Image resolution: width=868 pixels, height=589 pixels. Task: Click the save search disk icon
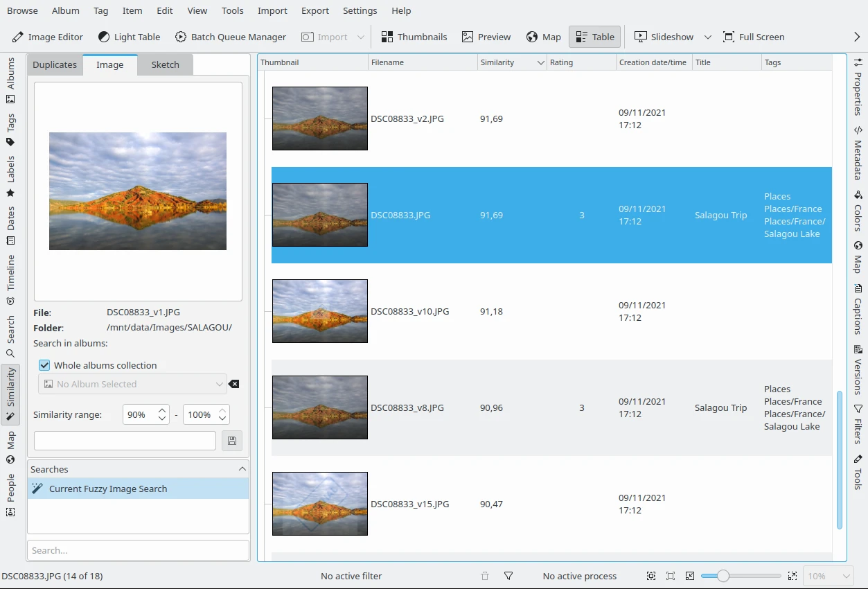[232, 441]
